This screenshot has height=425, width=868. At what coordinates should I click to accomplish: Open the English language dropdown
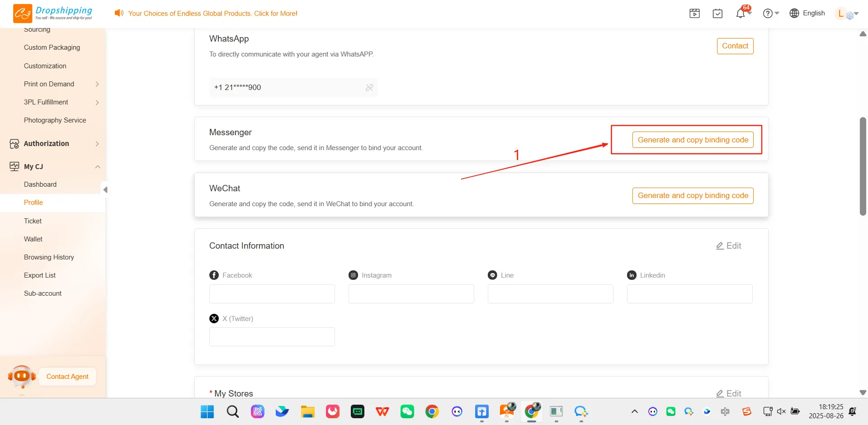(x=807, y=14)
